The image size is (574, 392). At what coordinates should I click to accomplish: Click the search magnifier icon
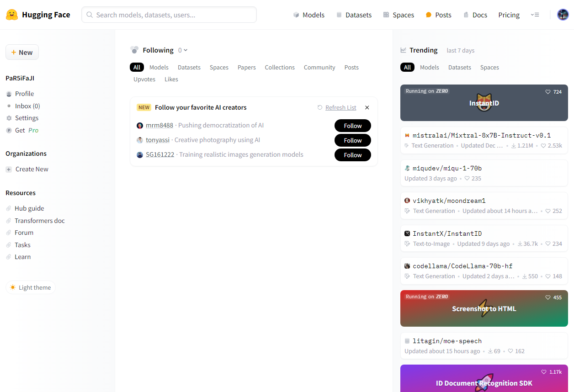(x=90, y=15)
